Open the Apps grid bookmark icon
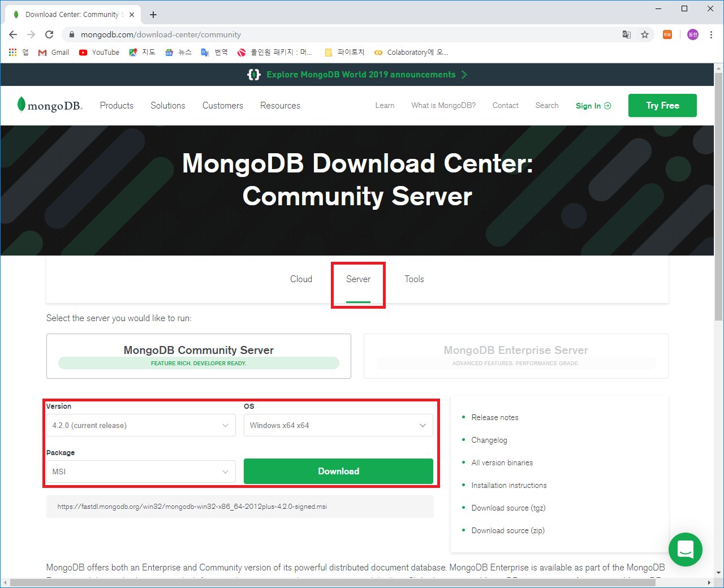This screenshot has height=588, width=724. point(13,52)
